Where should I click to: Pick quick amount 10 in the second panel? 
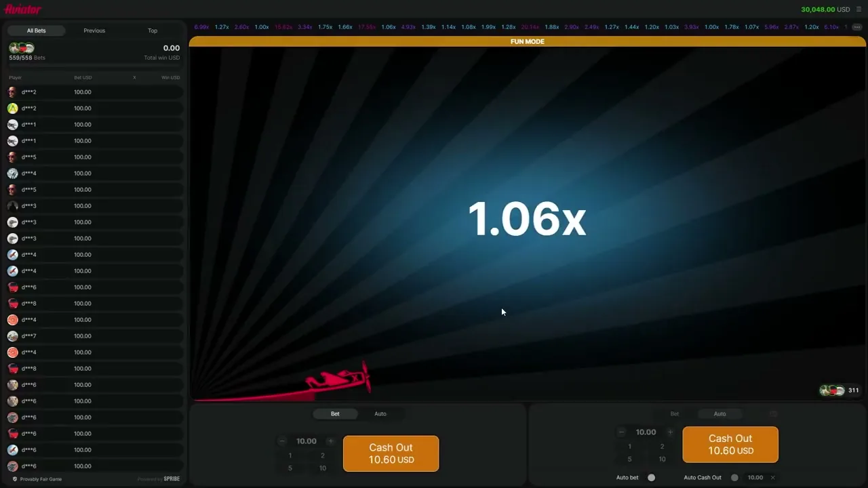(663, 460)
